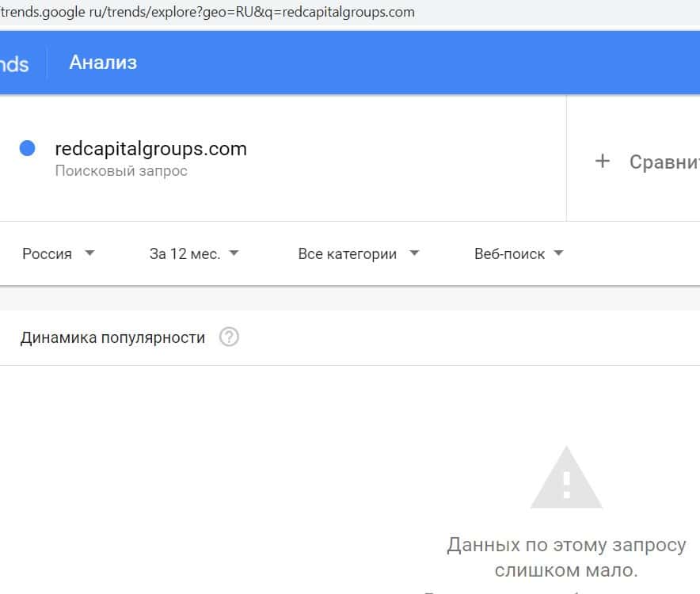Select the Веб-поиск search type dropdown
Image resolution: width=700 pixels, height=594 pixels.
point(509,254)
